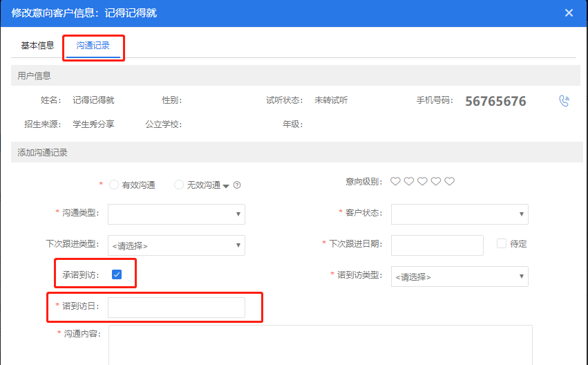Viewport: 588px width, 365px height.
Task: Click the phone call icon beside 56765676
Action: click(x=564, y=100)
